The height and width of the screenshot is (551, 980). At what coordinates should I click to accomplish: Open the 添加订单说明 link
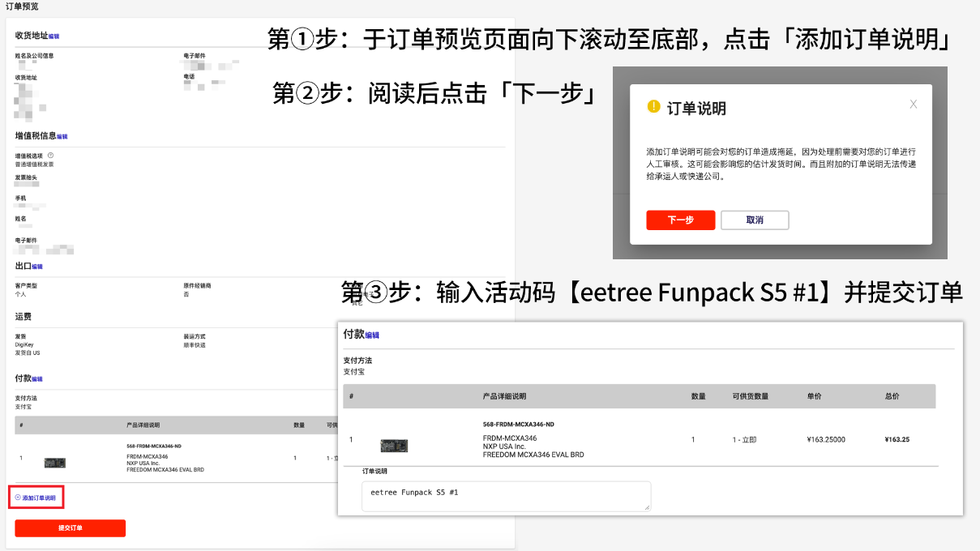coord(39,498)
